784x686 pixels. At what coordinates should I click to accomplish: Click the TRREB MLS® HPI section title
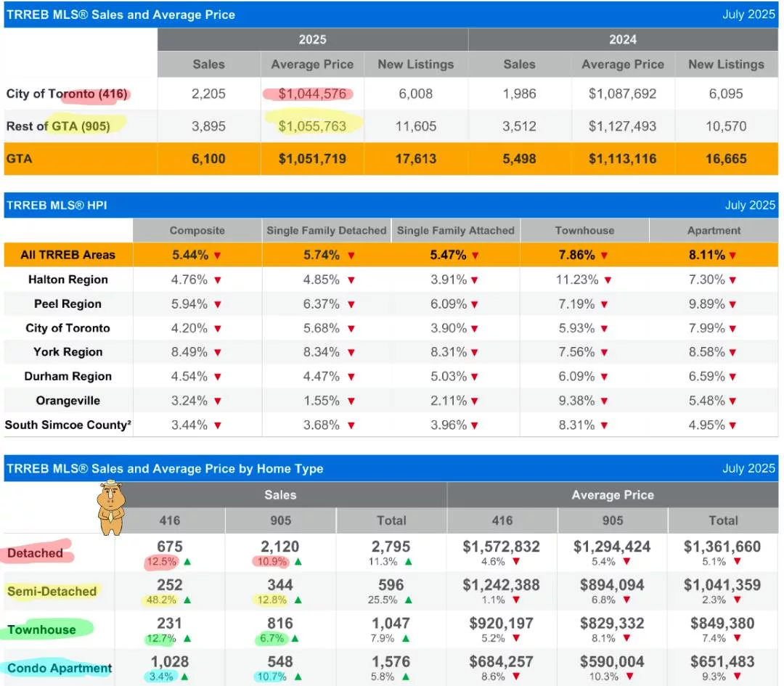(57, 205)
